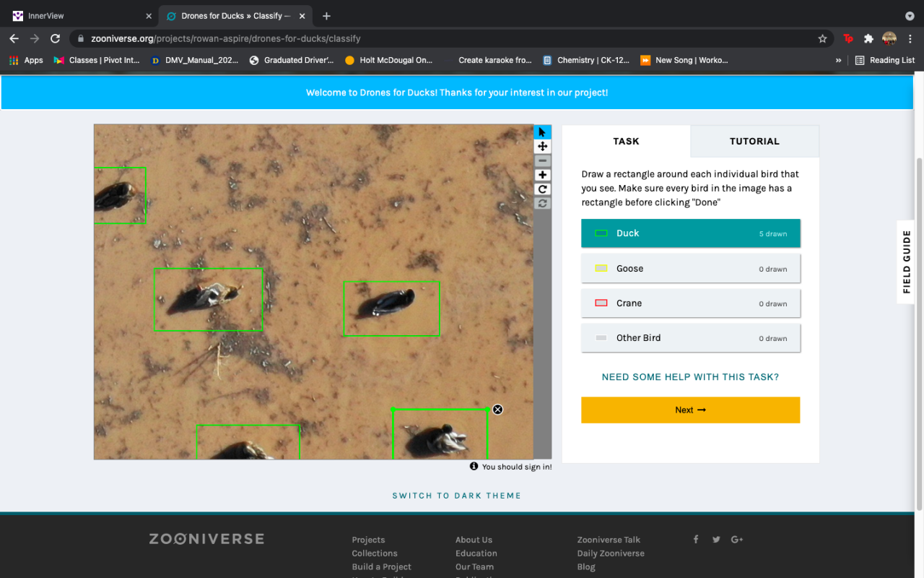Open Our Team footer link
This screenshot has height=578, width=924.
[x=474, y=567]
